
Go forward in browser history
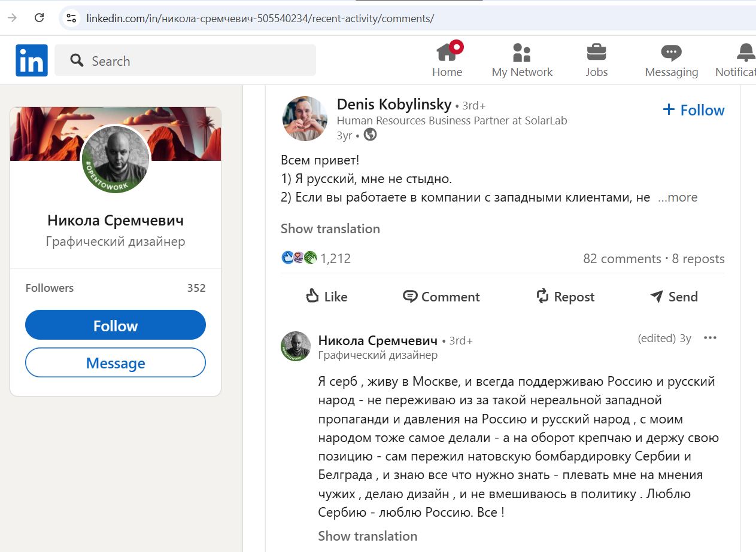[12, 18]
